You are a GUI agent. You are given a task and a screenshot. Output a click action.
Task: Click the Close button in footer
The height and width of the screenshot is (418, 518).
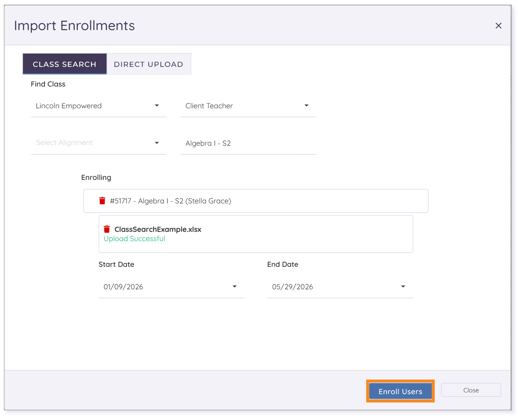pos(471,390)
